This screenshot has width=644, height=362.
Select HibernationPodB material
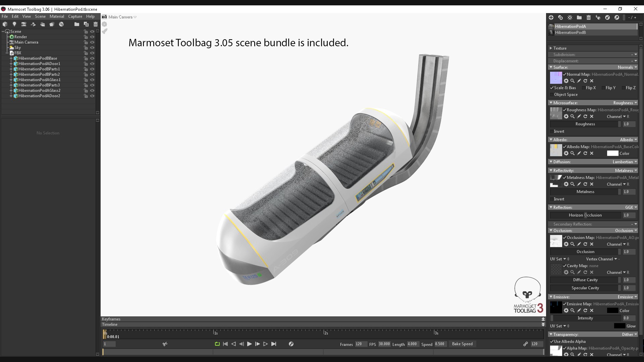[593, 33]
